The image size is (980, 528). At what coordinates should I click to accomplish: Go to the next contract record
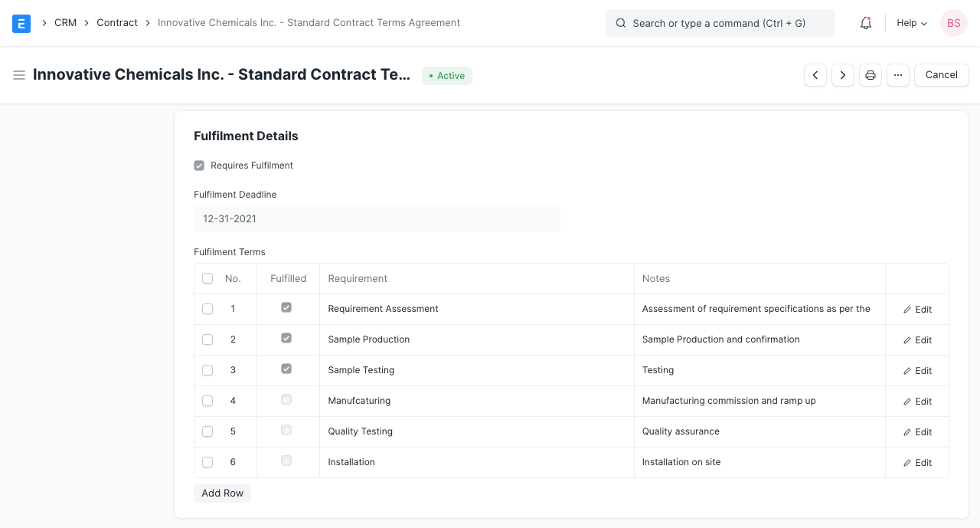[x=842, y=74]
